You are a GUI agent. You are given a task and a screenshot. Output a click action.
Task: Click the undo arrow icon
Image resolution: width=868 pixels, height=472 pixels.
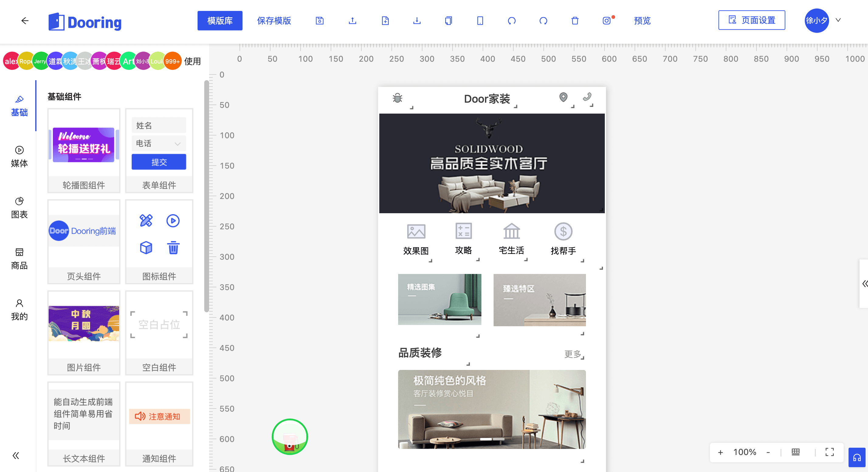coord(511,21)
